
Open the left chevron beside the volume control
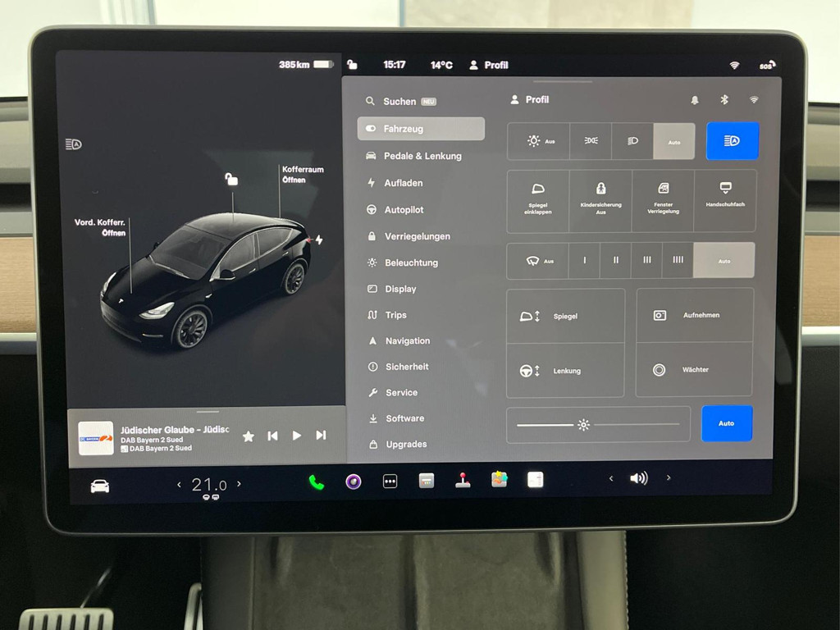pos(611,478)
